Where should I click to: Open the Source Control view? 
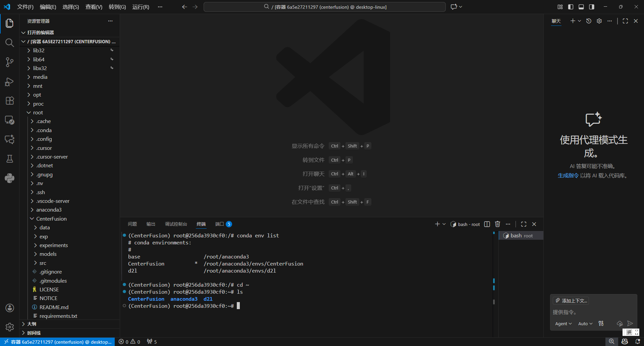[10, 62]
